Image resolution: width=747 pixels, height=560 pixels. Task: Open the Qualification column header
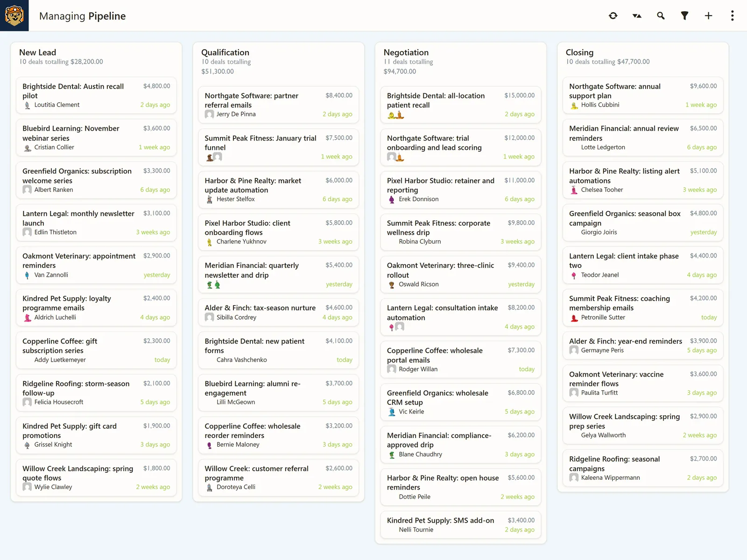click(x=225, y=52)
